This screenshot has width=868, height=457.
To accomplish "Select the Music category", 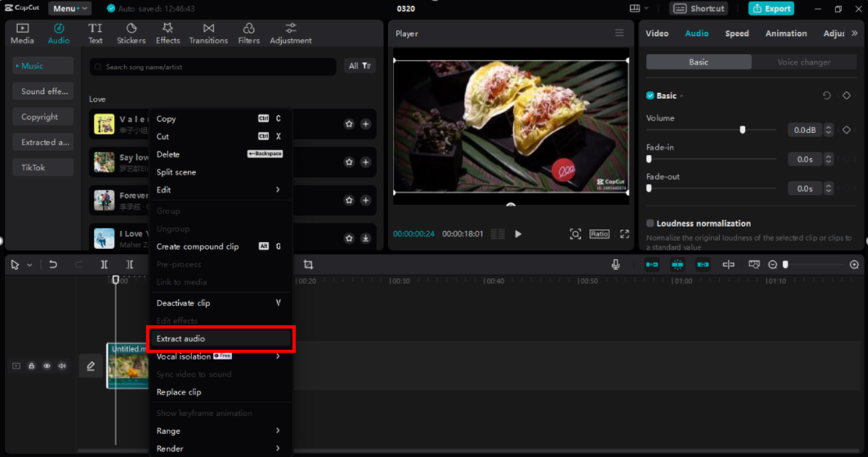I will 43,66.
